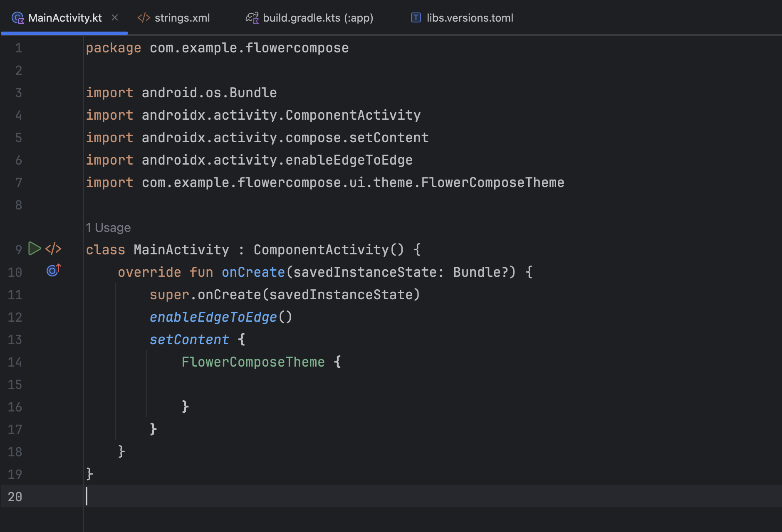Run MainActivity using the green gutter arrow
782x532 pixels.
click(x=35, y=249)
